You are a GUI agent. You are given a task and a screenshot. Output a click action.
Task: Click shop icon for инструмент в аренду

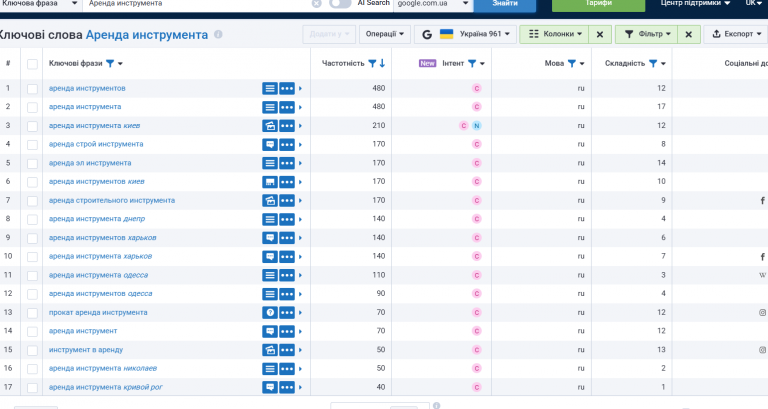(269, 350)
